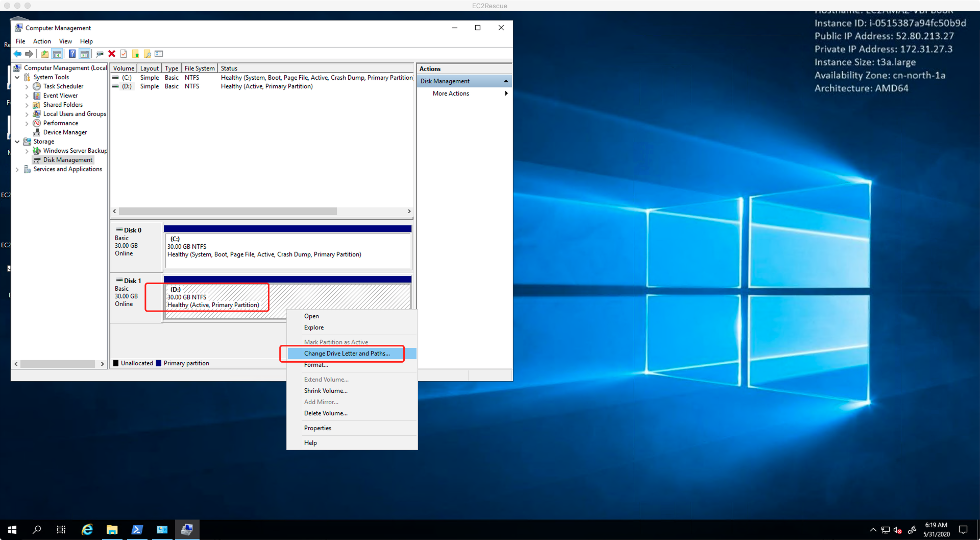Click the blue Back arrow in toolbar
The image size is (980, 540).
(x=17, y=54)
